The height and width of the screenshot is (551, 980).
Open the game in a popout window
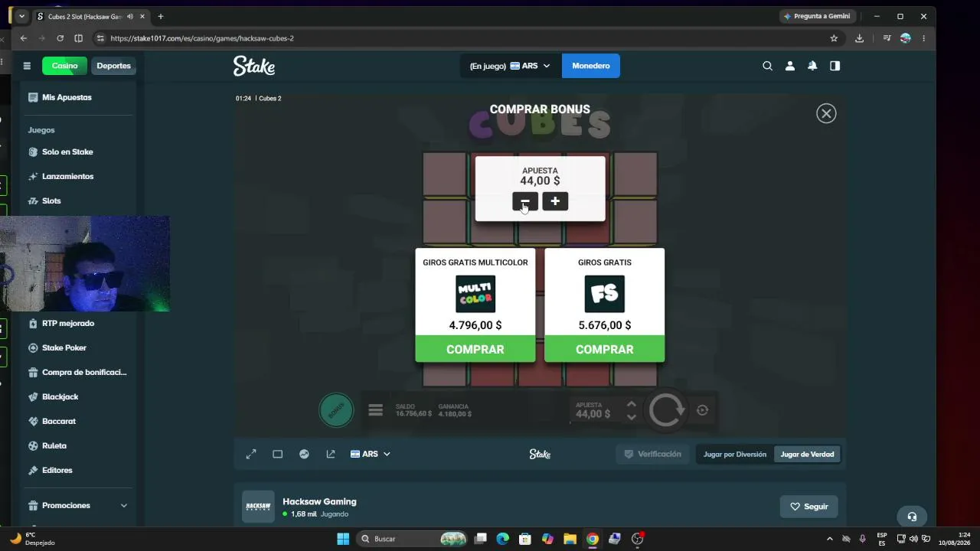pyautogui.click(x=331, y=454)
